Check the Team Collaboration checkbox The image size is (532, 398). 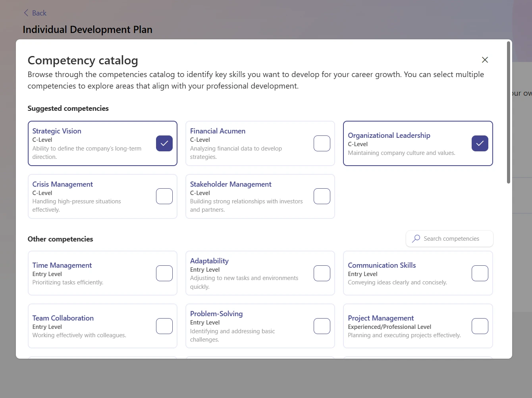164,326
